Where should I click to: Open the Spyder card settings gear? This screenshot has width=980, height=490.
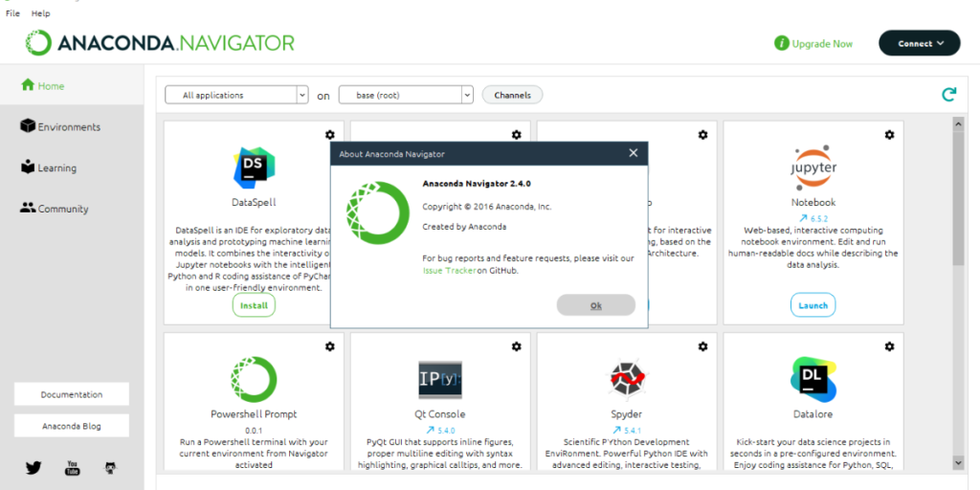pos(703,346)
